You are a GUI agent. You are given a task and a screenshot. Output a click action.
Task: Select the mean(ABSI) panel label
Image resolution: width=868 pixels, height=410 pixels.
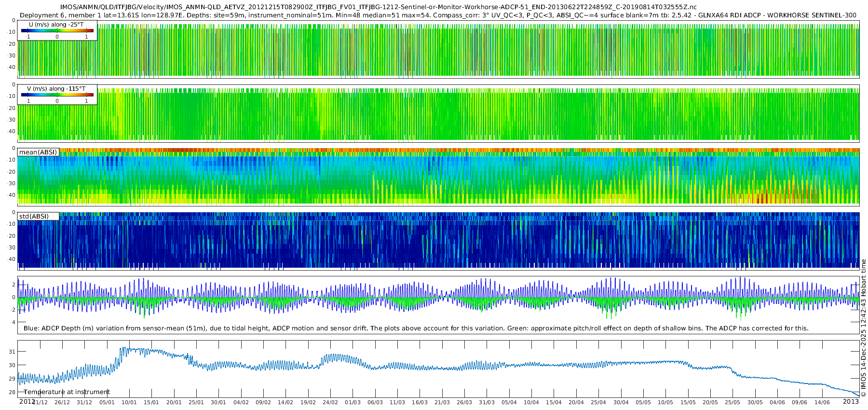(38, 152)
